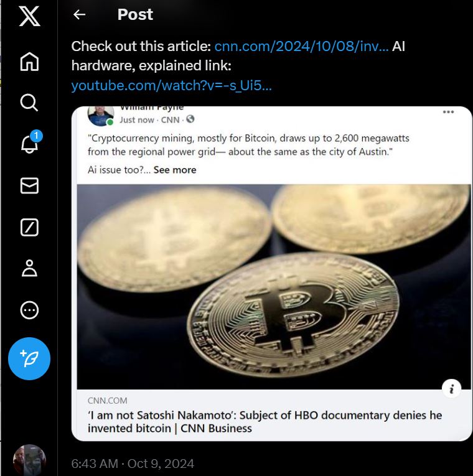Click the back arrow beside Post

[79, 14]
